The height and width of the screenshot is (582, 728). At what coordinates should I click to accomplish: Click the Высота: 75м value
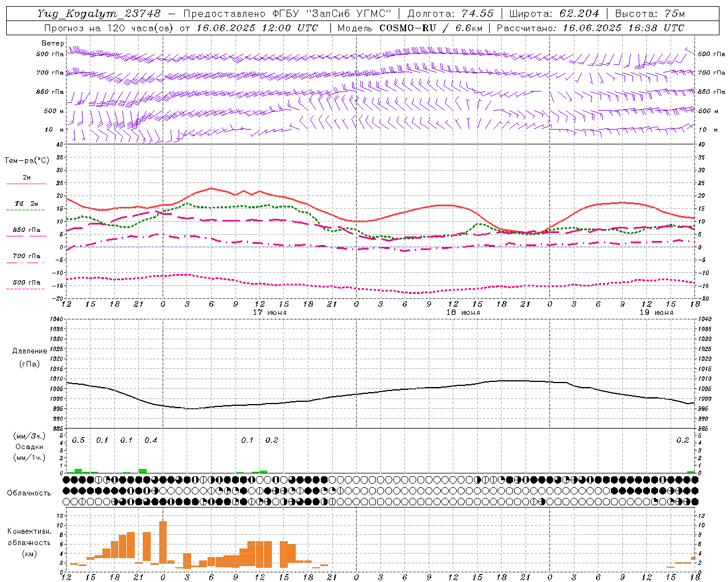click(x=650, y=14)
